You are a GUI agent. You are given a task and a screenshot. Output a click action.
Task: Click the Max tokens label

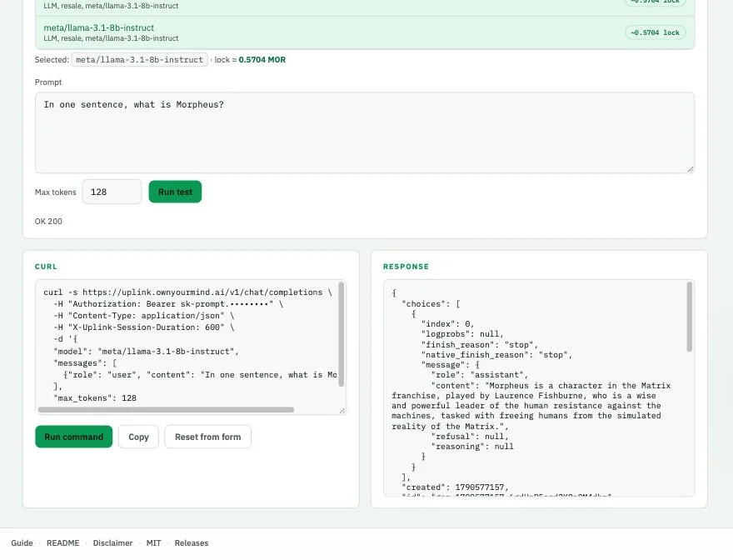55,192
